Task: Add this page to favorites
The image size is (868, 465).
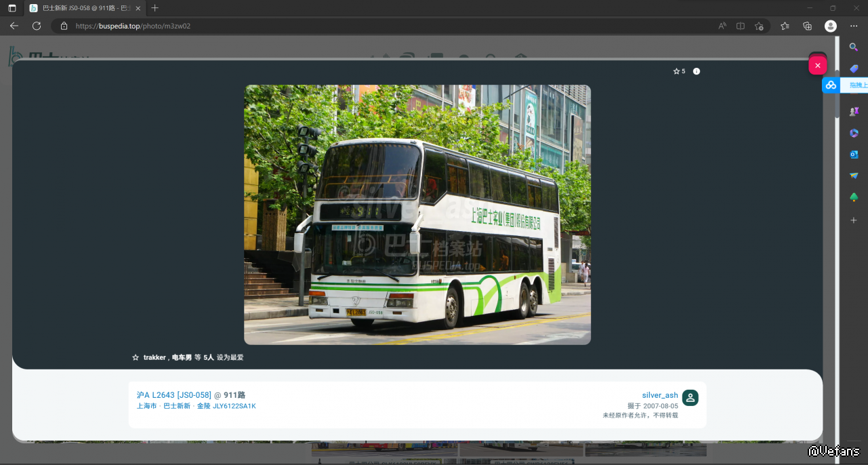Action: point(759,26)
